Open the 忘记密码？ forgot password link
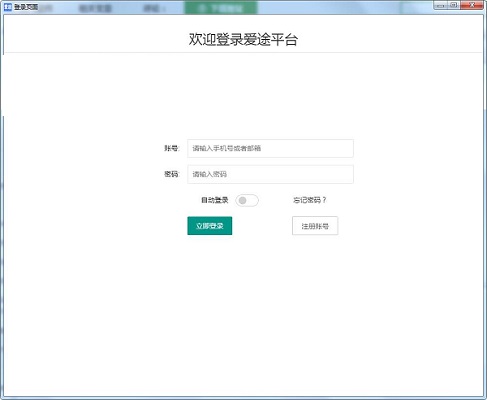487x400 pixels. [310, 200]
